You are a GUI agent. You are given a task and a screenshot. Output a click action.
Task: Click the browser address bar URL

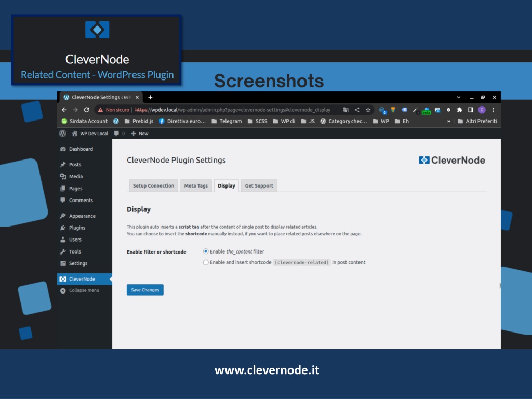[x=232, y=110]
